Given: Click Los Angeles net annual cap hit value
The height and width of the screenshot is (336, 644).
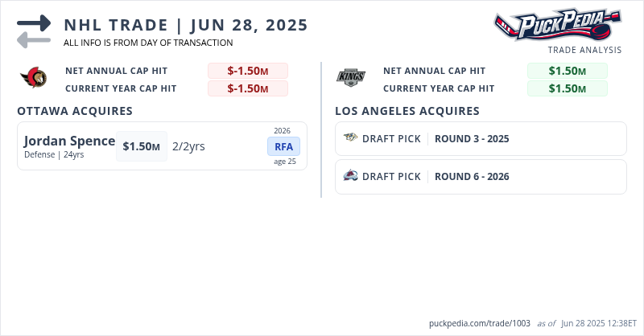Looking at the screenshot, I should 567,71.
